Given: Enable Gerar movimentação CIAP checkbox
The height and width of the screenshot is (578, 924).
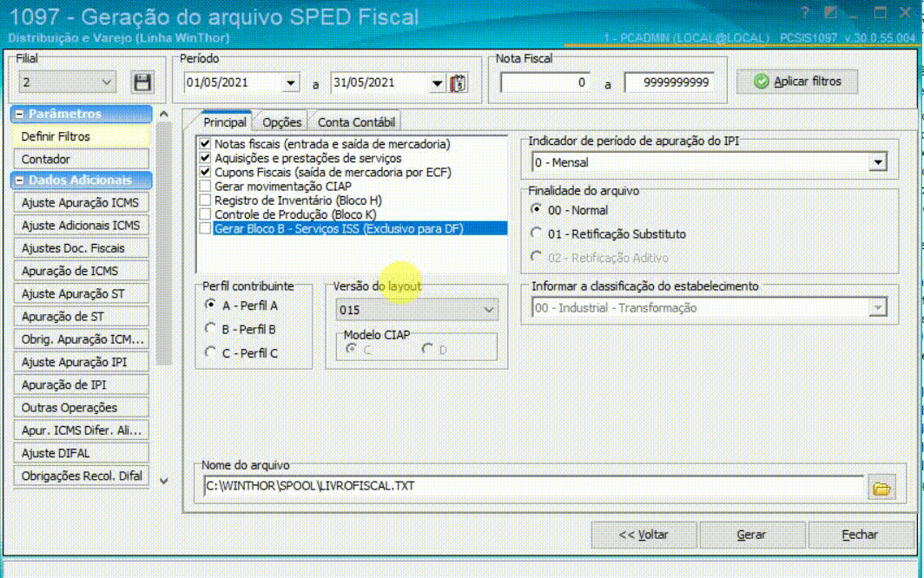Looking at the screenshot, I should [205, 187].
